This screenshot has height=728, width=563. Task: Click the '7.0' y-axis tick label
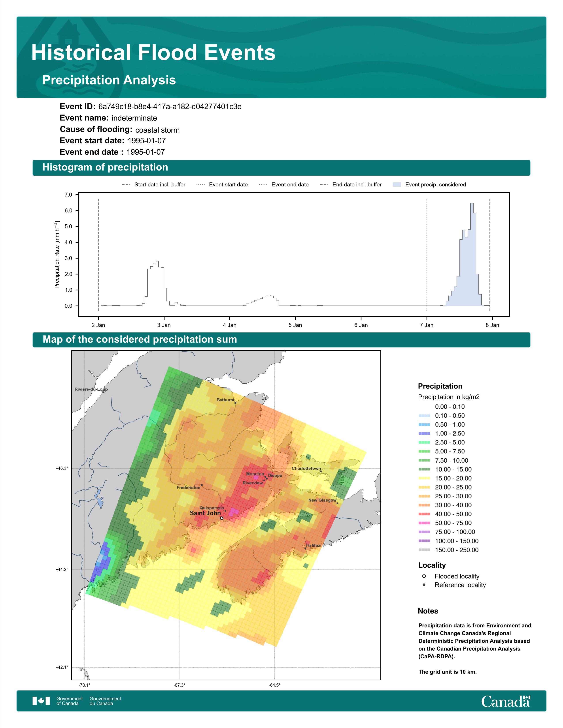click(x=68, y=195)
